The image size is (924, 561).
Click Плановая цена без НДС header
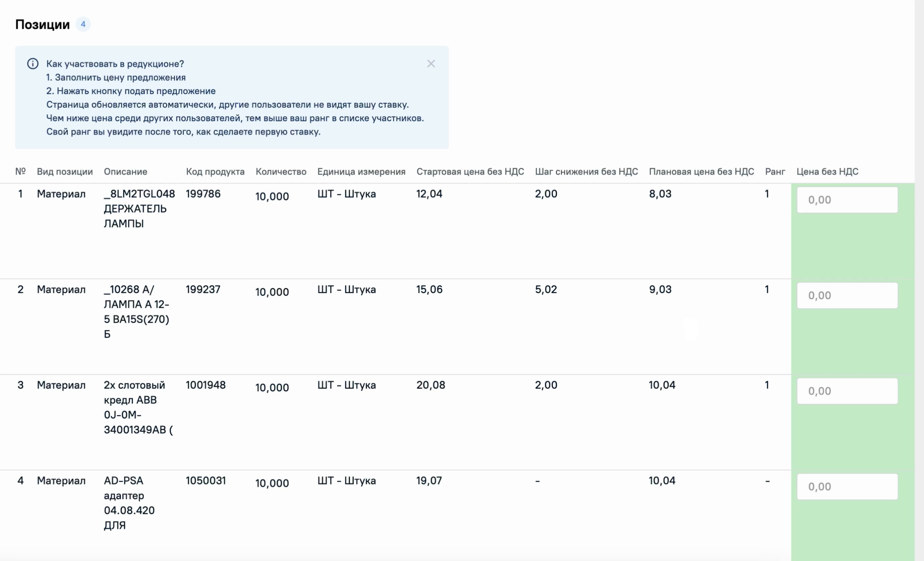click(702, 172)
